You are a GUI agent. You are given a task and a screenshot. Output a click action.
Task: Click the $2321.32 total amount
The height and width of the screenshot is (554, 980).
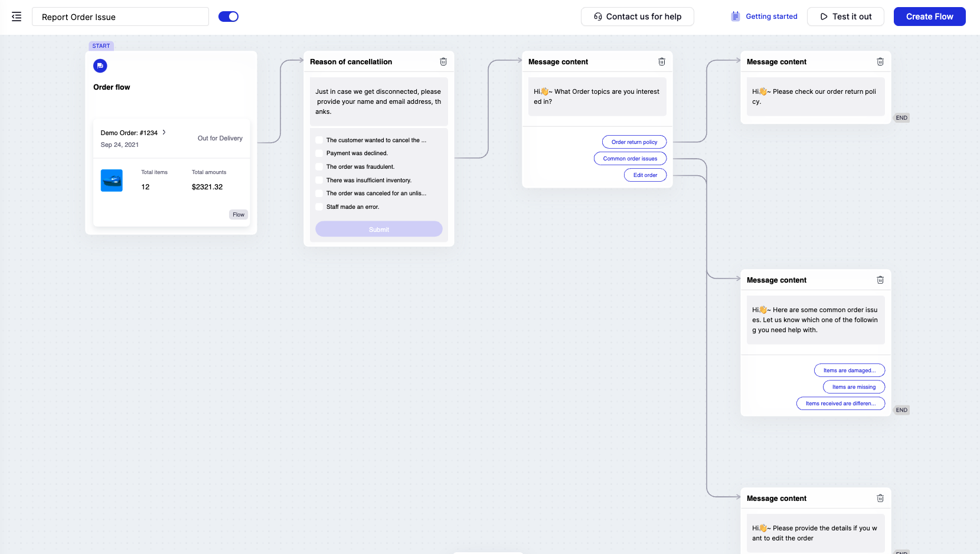pyautogui.click(x=207, y=187)
